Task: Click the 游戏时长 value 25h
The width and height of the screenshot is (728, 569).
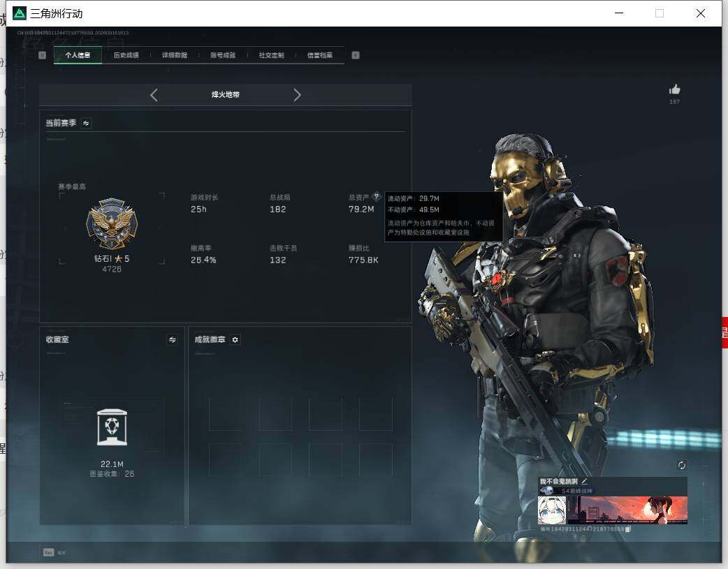Action: (x=198, y=209)
